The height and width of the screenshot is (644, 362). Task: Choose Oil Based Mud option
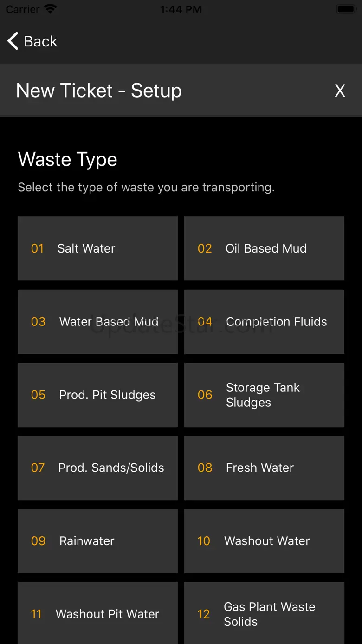[264, 248]
